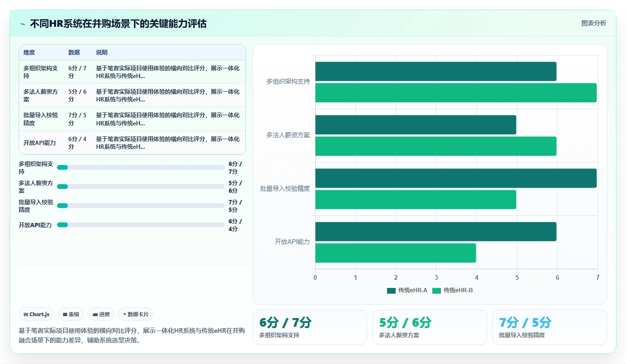Select the 批量导入校验精度 table row cell
The image size is (626, 364).
pyautogui.click(x=41, y=119)
